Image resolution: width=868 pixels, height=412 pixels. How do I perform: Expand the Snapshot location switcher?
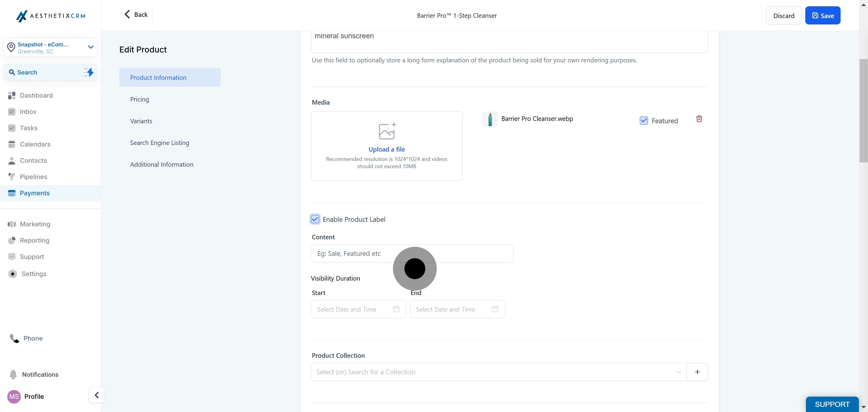[51, 48]
